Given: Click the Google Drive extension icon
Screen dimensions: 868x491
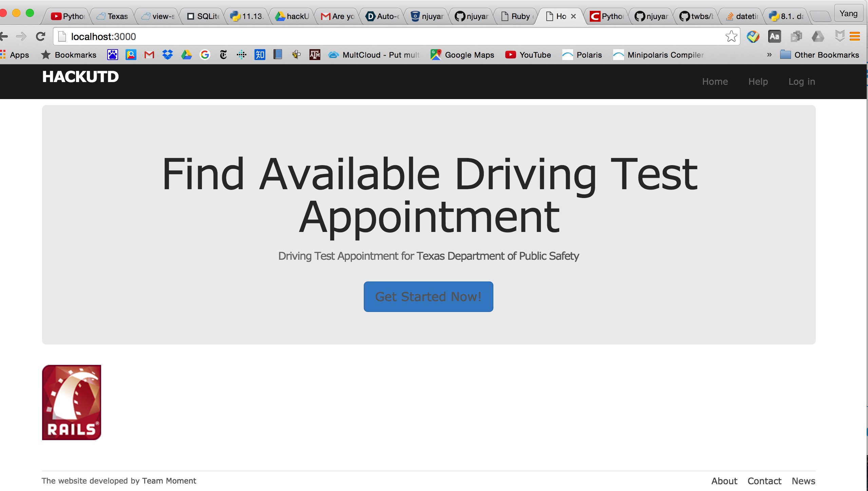Looking at the screenshot, I should (818, 36).
